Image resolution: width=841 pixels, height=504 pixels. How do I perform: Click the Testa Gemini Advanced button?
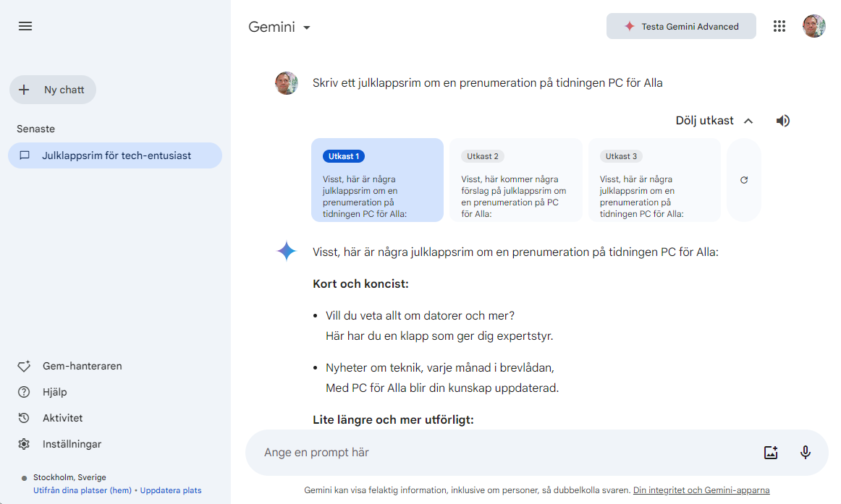[681, 26]
